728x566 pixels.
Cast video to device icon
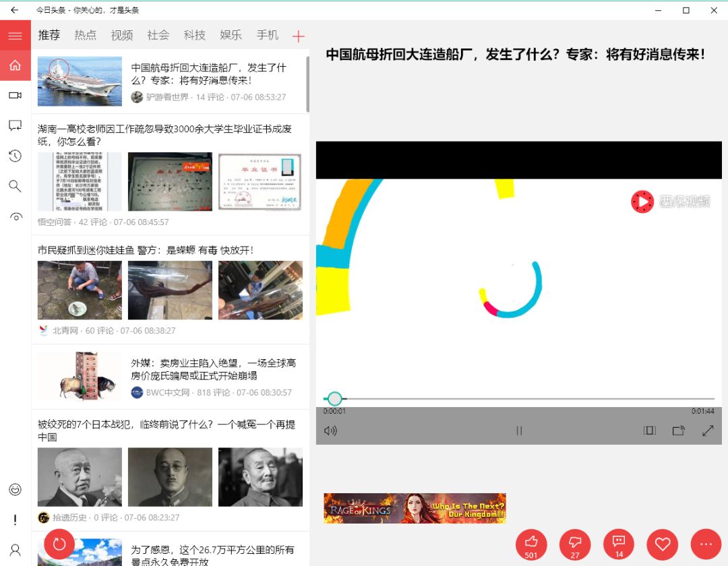pyautogui.click(x=678, y=431)
